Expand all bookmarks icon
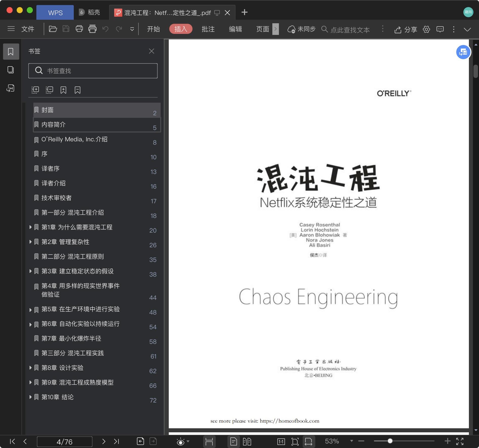Viewport: 479px width, 448px height. click(x=35, y=90)
